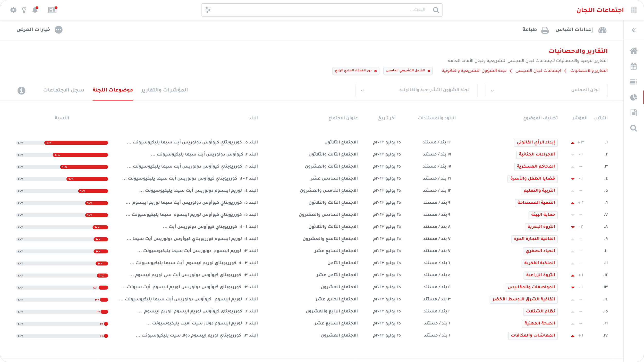This screenshot has height=362, width=644.
Task: Open search filter sliders icon
Action: pos(208,10)
